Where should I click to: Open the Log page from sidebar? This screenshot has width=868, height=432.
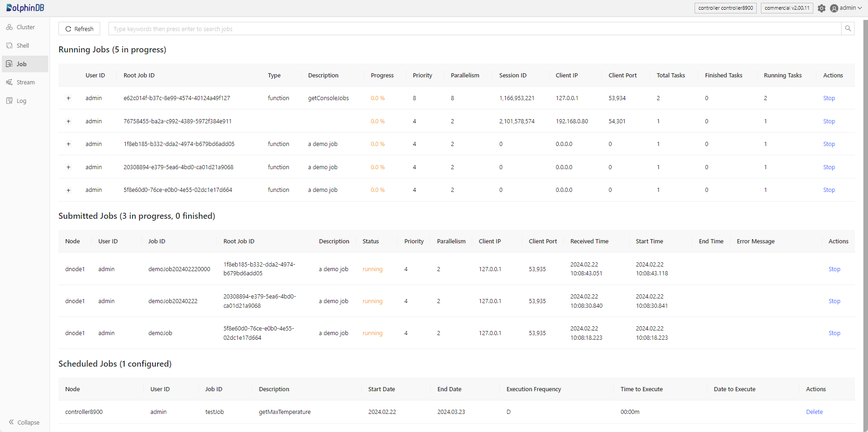21,101
